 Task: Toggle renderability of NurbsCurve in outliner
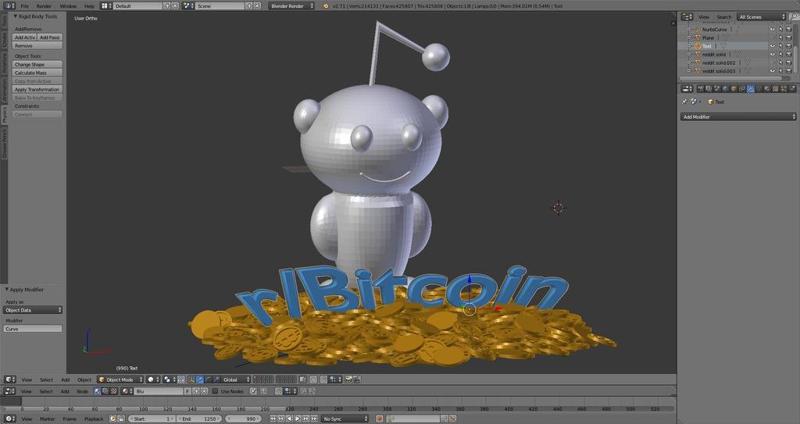pyautogui.click(x=788, y=29)
